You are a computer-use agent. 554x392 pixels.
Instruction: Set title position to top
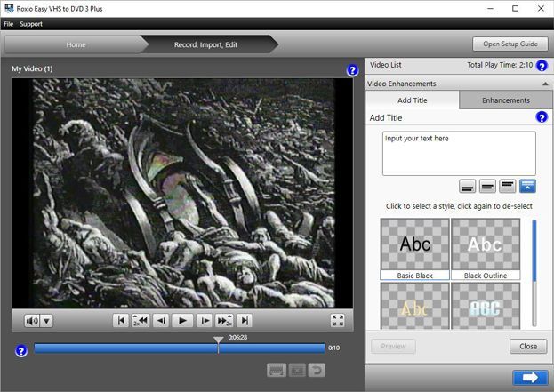[x=508, y=186]
